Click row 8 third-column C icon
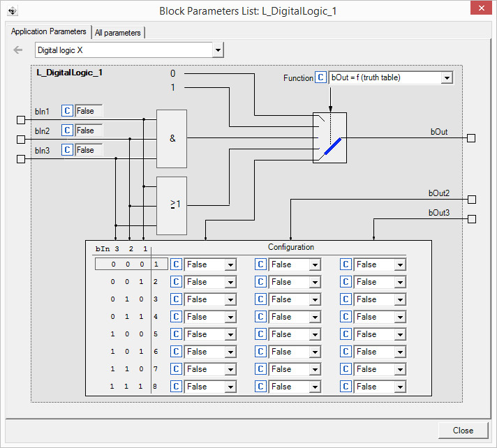 tap(346, 387)
